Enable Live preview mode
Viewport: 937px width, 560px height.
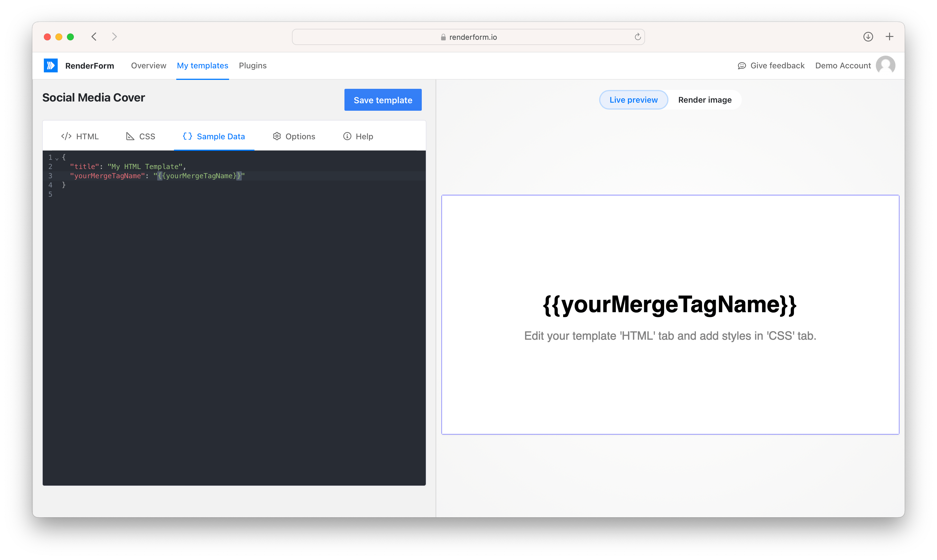[x=633, y=99]
